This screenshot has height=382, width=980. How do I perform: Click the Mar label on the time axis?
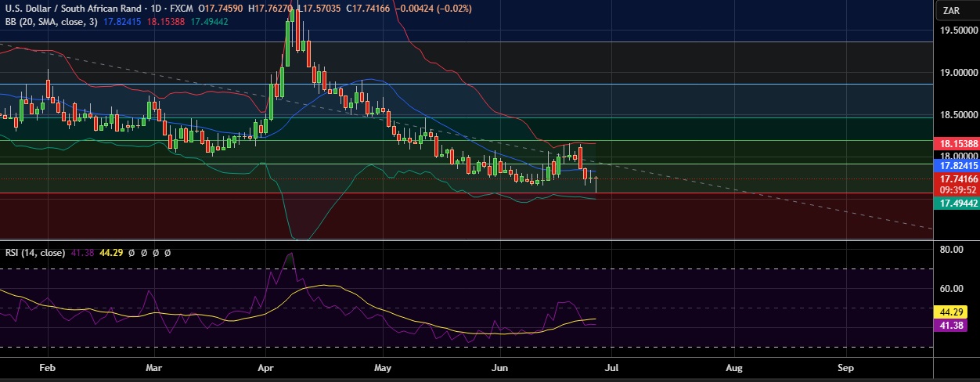pos(154,366)
